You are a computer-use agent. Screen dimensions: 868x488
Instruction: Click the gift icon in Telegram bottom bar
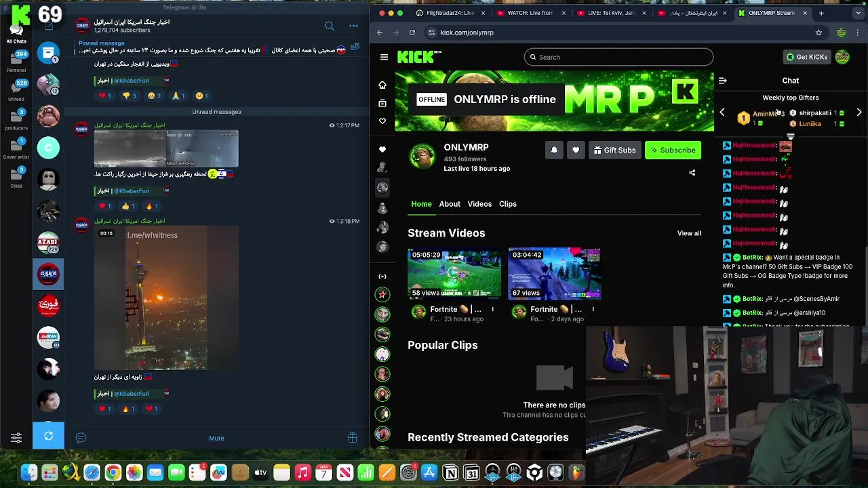pyautogui.click(x=353, y=438)
